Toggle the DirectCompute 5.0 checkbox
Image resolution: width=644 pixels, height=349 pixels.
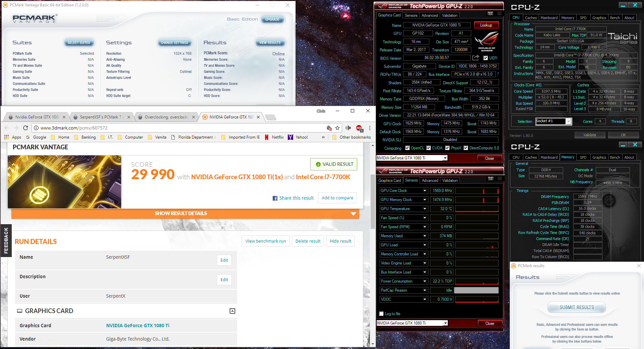point(466,148)
